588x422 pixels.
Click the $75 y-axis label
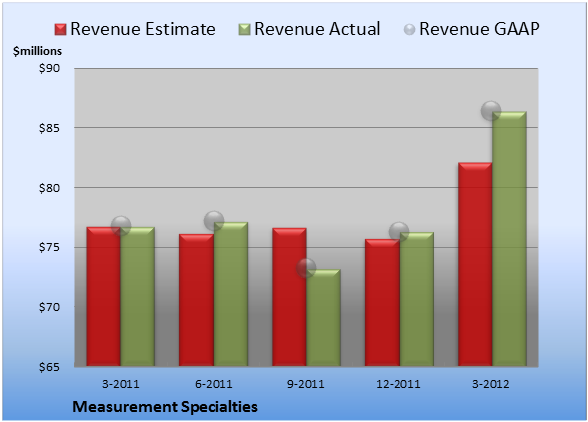pos(50,247)
